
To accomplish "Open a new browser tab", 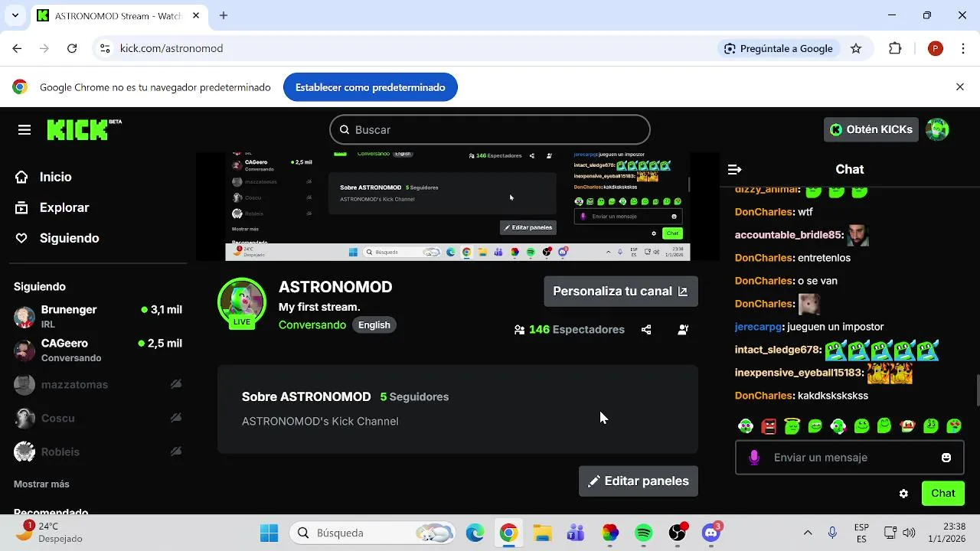I will click(x=224, y=15).
